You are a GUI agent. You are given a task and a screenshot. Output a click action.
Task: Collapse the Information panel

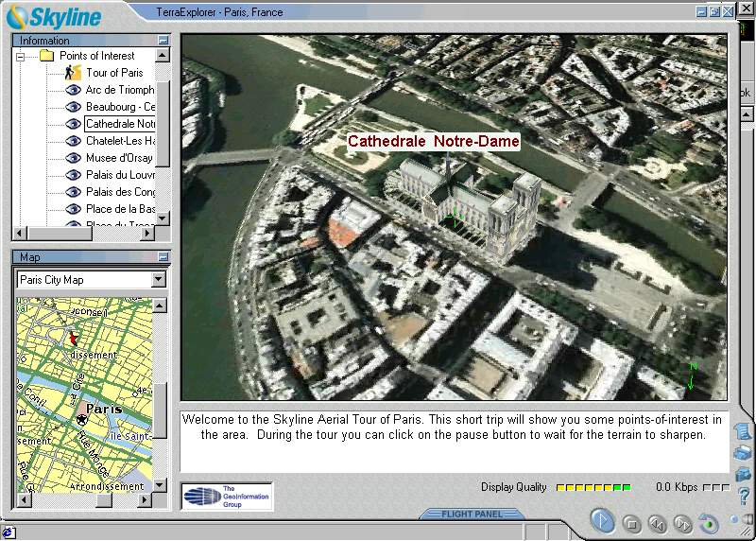163,41
